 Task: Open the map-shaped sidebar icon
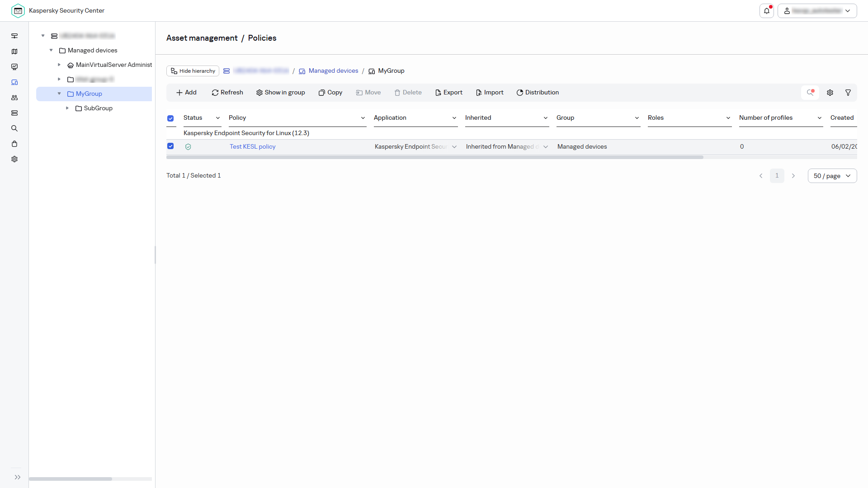(14, 52)
